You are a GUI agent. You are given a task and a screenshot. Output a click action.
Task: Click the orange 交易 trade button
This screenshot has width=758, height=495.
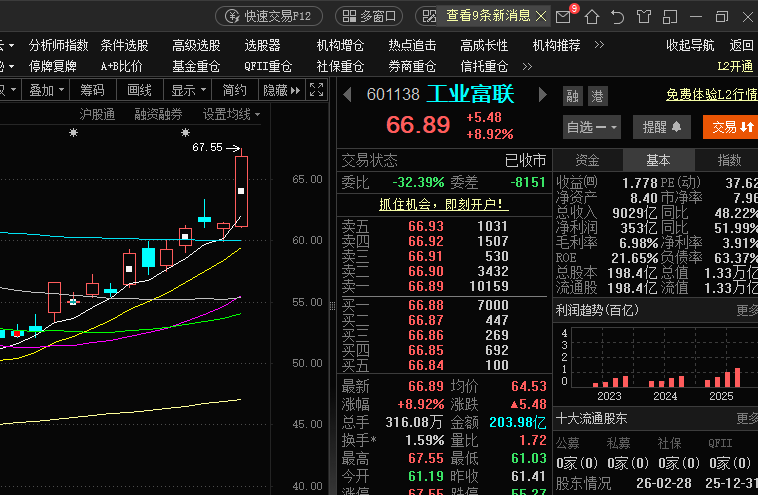pyautogui.click(x=730, y=127)
